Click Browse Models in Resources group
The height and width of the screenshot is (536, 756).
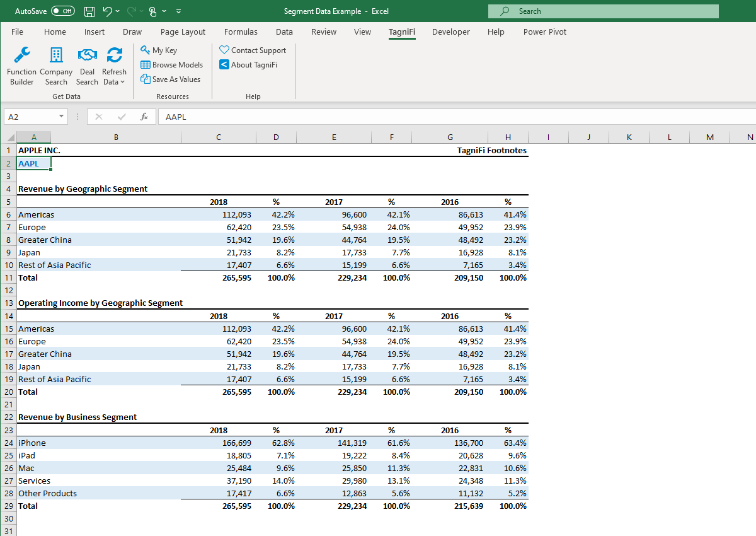click(172, 64)
